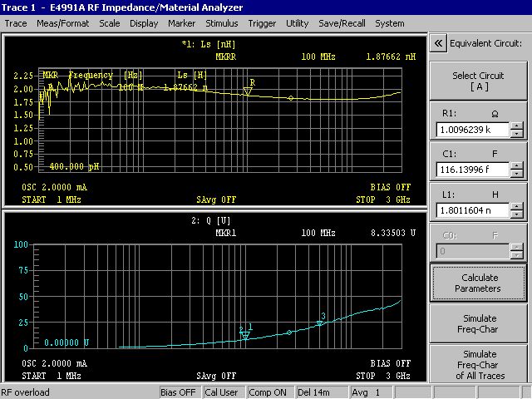The image size is (532, 399).
Task: Click the Calculate Parameters button
Action: coord(477,283)
